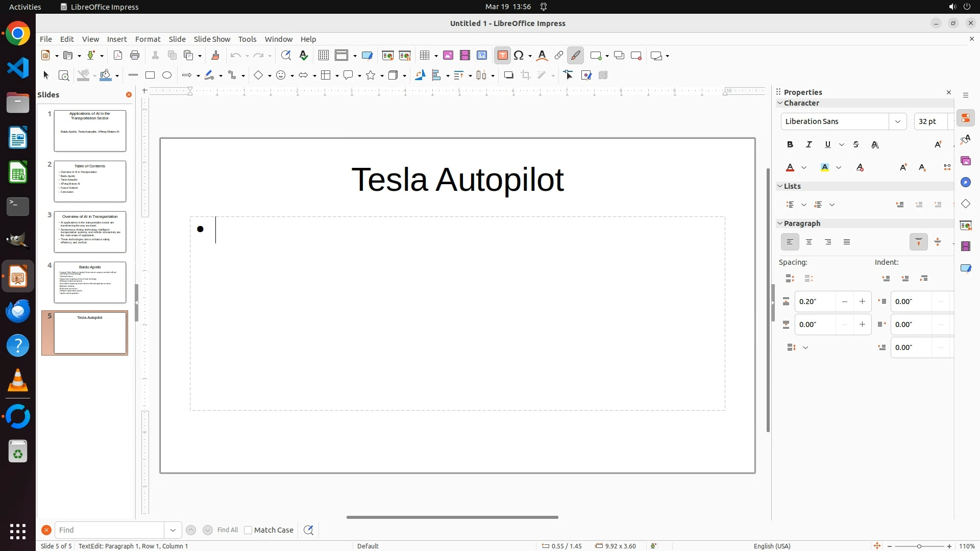This screenshot has height=551, width=980.
Task: Toggle Italic formatting in Character panel
Action: pyautogui.click(x=809, y=145)
